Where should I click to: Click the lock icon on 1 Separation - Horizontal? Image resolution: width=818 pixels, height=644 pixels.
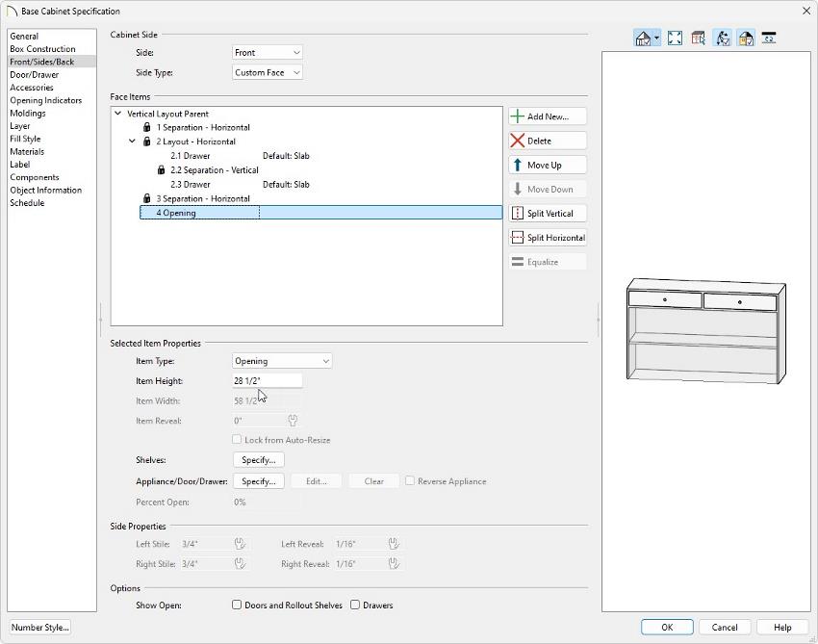tap(146, 127)
